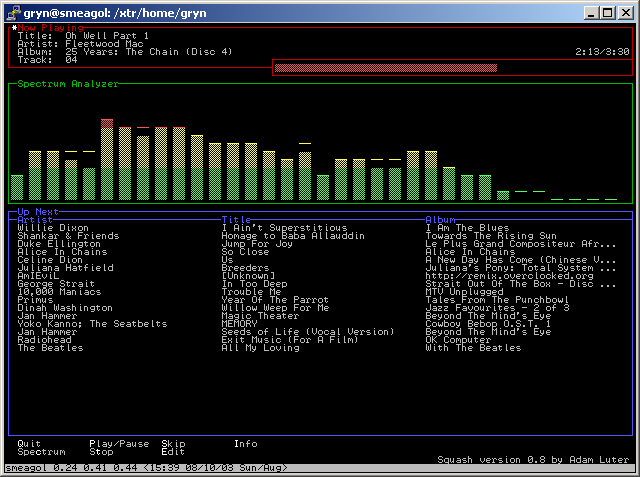
Task: Open the Info menu item
Action: (245, 443)
